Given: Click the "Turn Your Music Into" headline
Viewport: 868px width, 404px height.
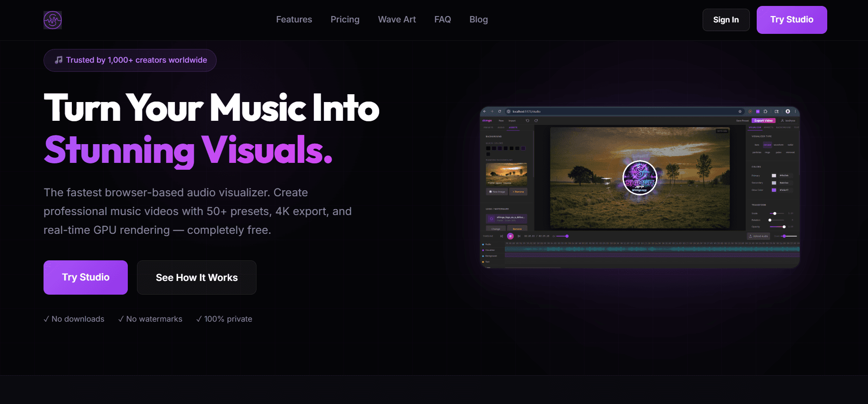Looking at the screenshot, I should click(x=212, y=108).
